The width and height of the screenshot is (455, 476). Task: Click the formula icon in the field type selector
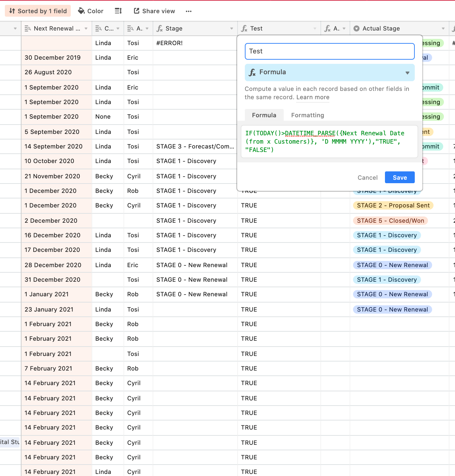[252, 72]
